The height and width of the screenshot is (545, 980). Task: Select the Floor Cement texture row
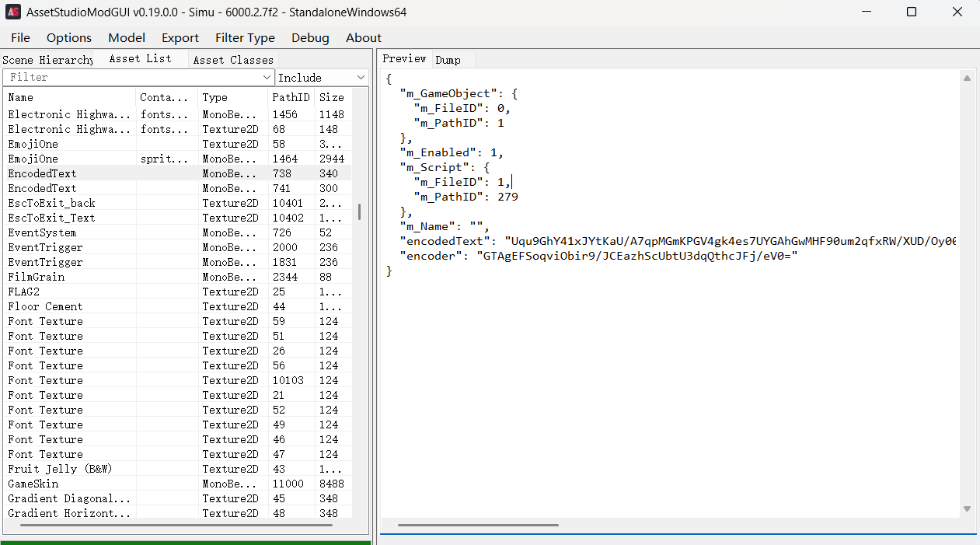click(178, 306)
